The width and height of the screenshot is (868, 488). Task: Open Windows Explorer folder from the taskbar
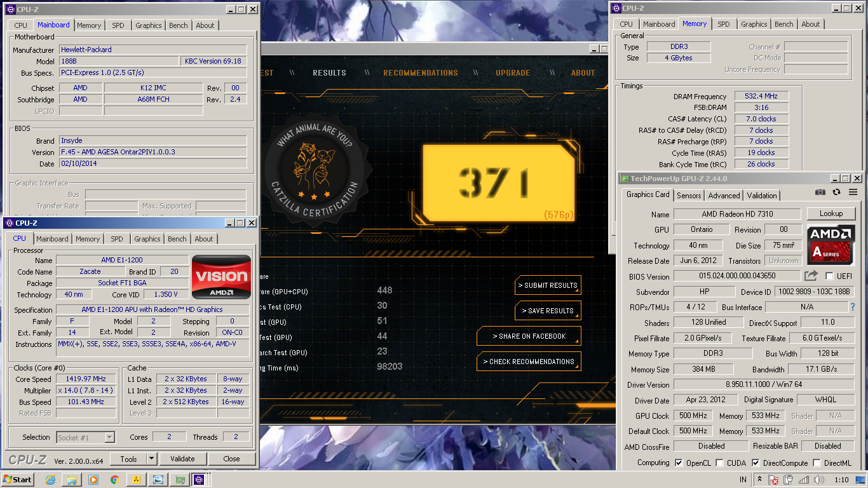(x=72, y=480)
